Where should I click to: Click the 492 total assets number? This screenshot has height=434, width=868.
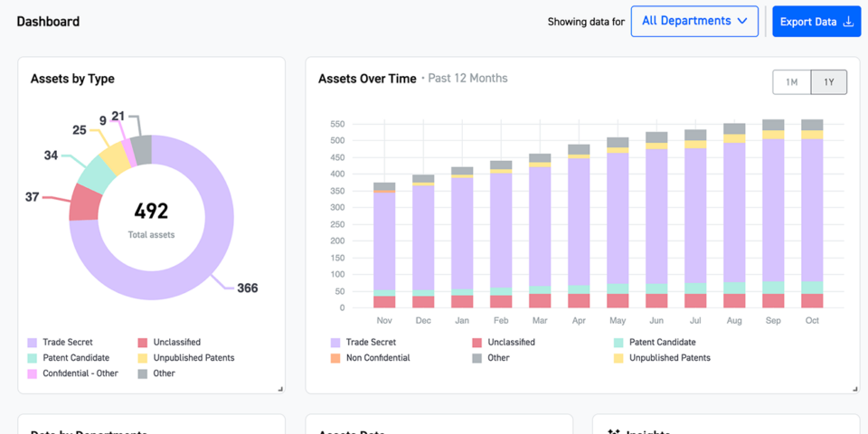coord(151,211)
